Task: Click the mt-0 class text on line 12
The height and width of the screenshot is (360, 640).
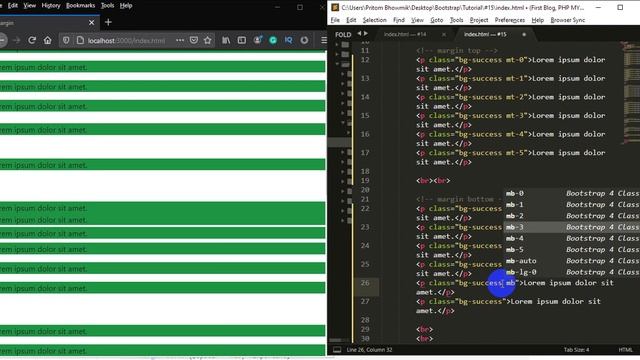Action: click(515, 60)
